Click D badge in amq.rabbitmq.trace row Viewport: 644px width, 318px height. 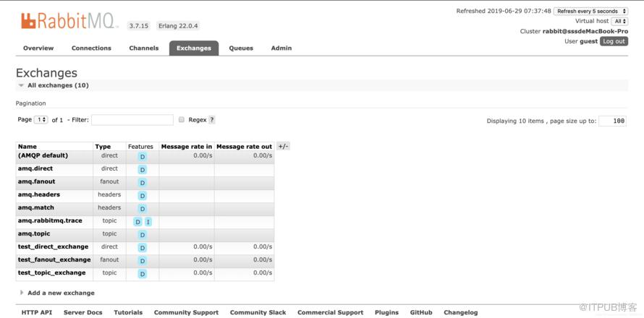[x=137, y=222]
